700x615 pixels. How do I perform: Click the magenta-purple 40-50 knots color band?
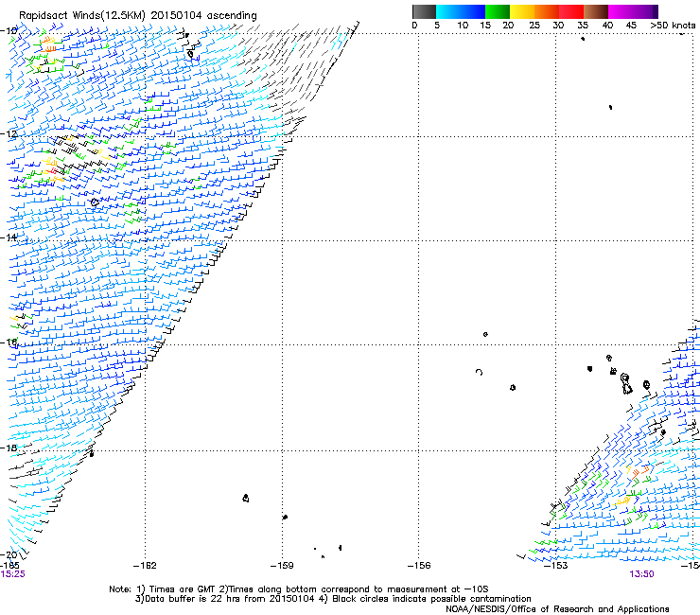633,11
